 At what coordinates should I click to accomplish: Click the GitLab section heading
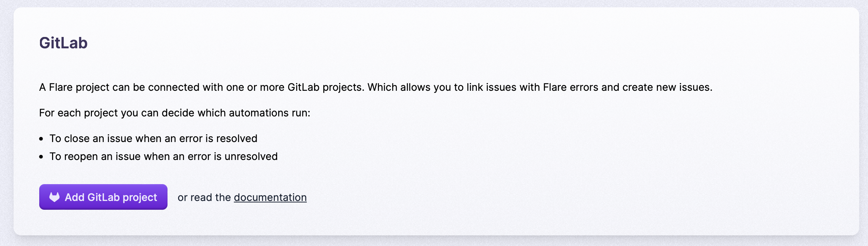[x=63, y=43]
